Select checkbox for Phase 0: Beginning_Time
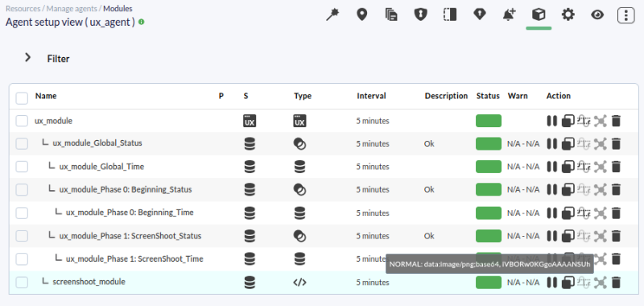 pos(22,213)
